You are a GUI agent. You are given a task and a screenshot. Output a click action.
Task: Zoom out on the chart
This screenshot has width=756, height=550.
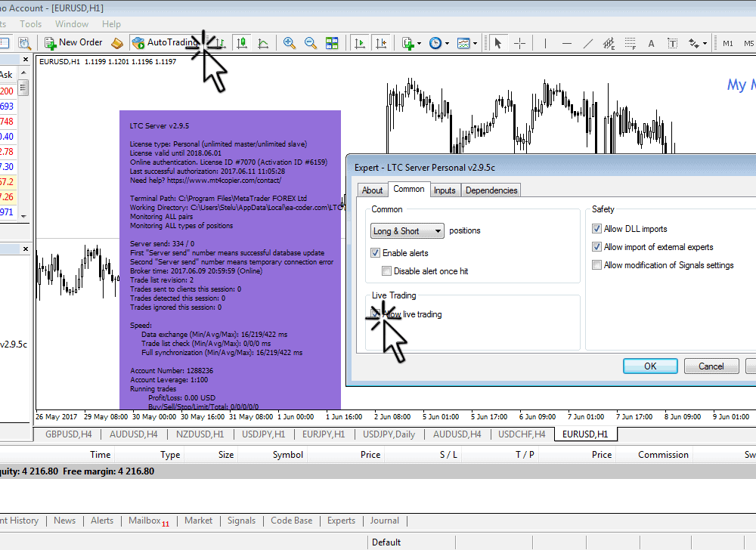click(x=311, y=43)
